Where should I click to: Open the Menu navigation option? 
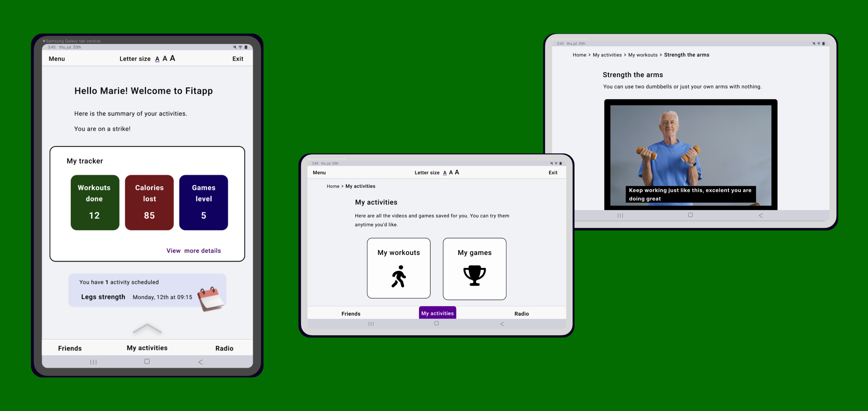click(x=56, y=58)
